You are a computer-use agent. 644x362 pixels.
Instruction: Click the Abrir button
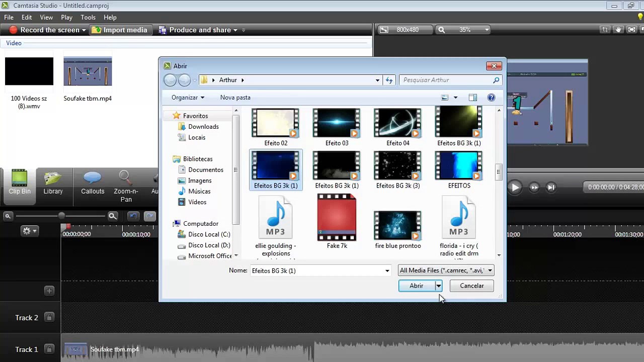coord(417,286)
